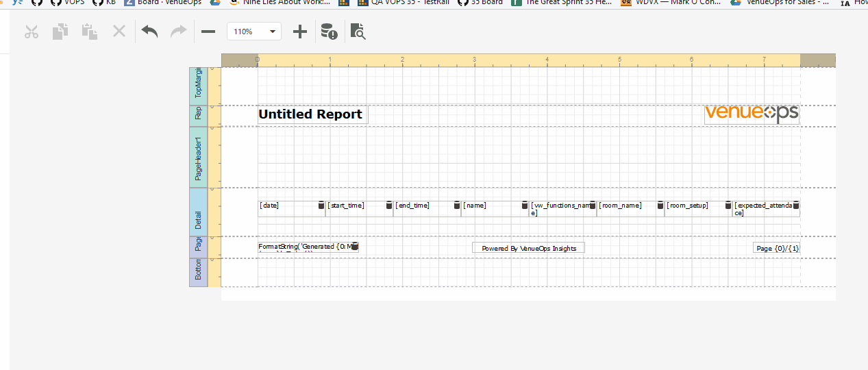The width and height of the screenshot is (868, 370).
Task: Click the data-binding icon on [expected_attendance] cell
Action: (x=796, y=205)
